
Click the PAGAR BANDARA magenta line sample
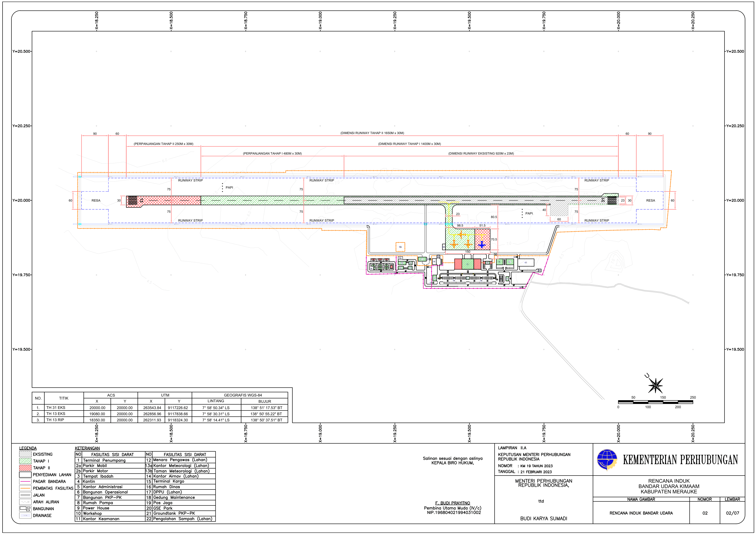pos(25,481)
